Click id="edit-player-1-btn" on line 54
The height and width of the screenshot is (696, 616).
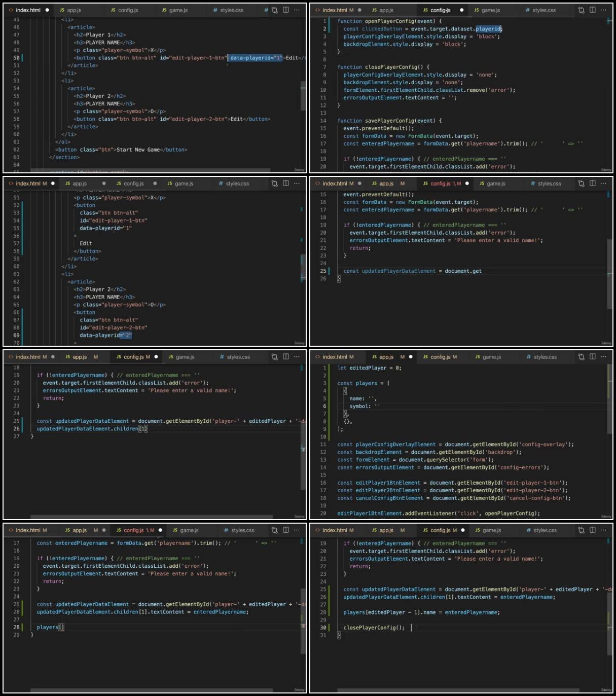[x=113, y=221]
